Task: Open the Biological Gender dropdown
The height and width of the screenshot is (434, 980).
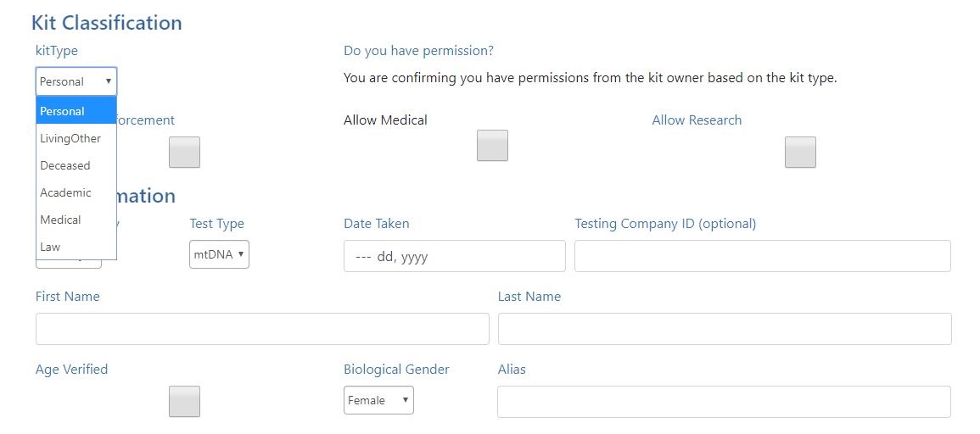Action: [x=378, y=400]
